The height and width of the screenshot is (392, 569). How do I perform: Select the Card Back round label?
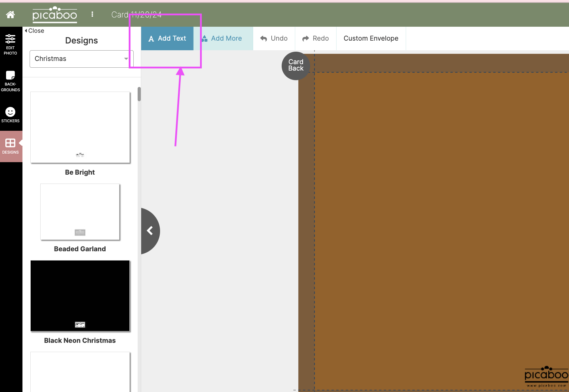point(296,66)
